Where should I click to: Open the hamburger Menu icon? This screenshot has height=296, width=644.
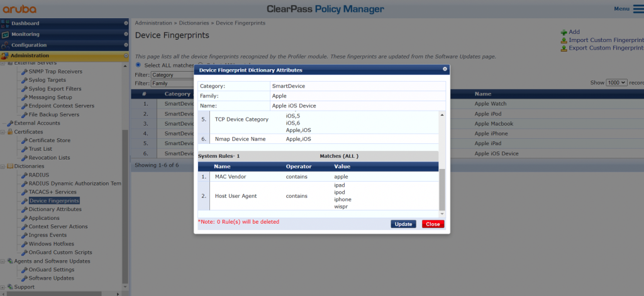[x=638, y=9]
